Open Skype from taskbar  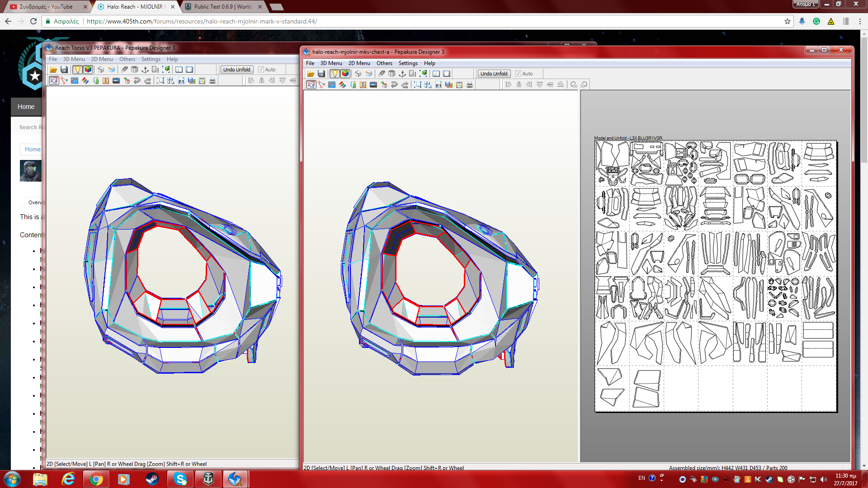180,479
